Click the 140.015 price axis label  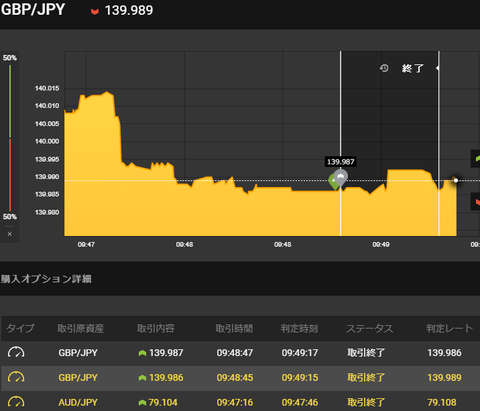pyautogui.click(x=47, y=88)
